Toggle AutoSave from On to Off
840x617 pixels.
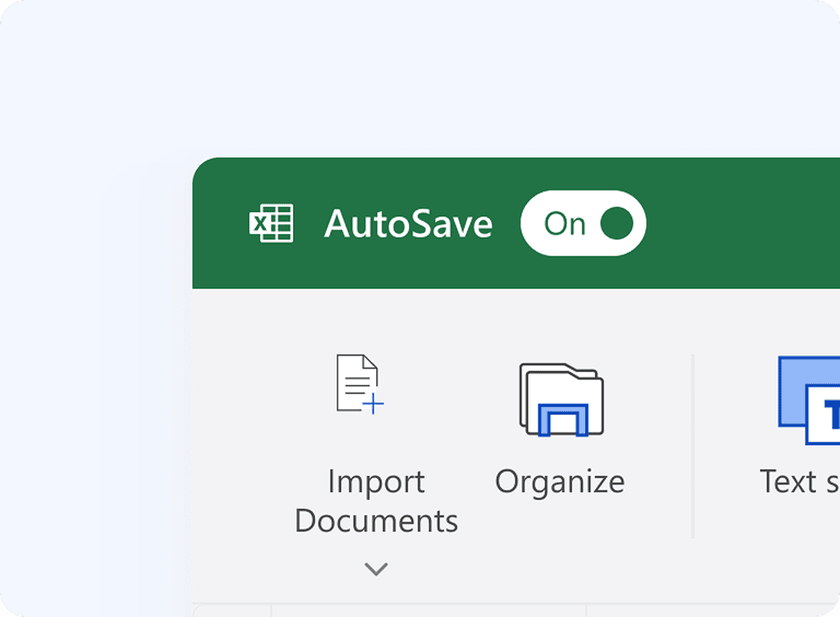583,223
